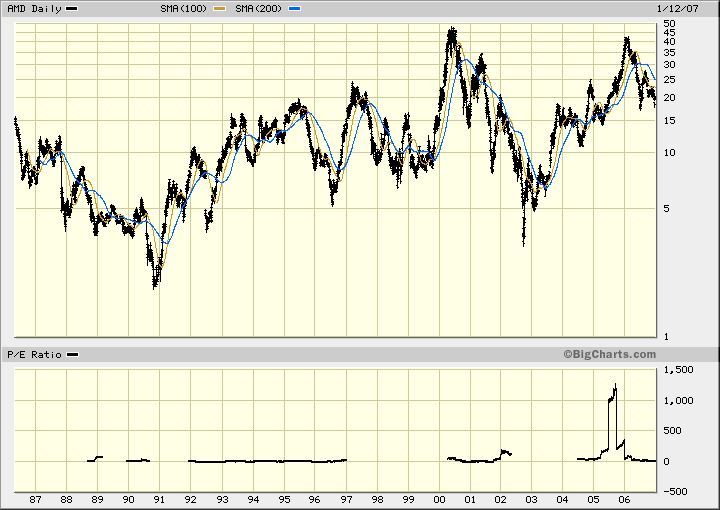720x510 pixels.
Task: Click the 01 year label
Action: [470, 499]
